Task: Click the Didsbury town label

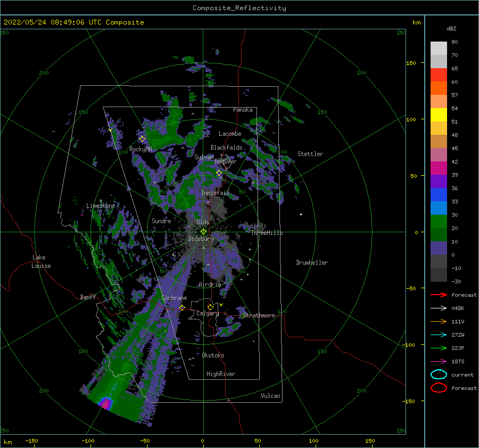Action: click(x=201, y=239)
